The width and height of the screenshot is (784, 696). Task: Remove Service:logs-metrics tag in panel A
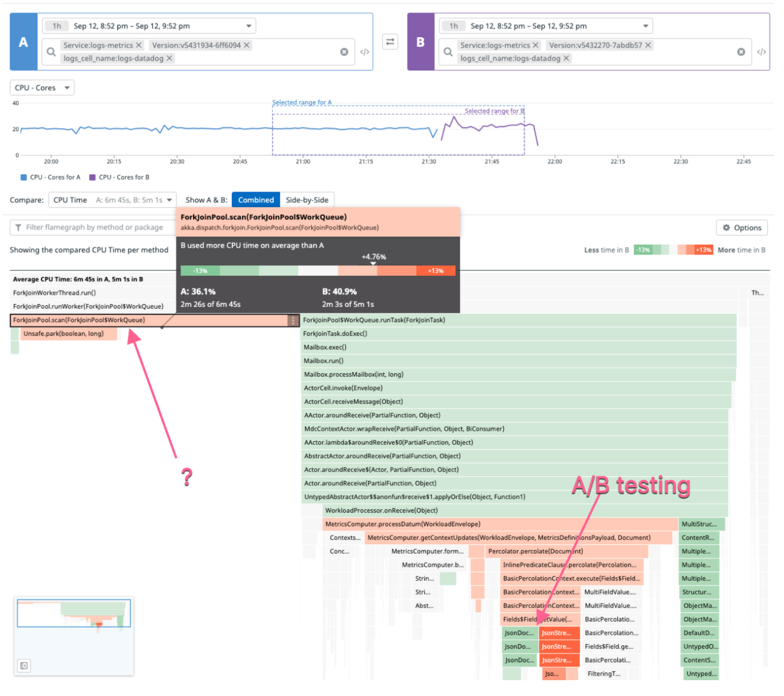pos(139,45)
